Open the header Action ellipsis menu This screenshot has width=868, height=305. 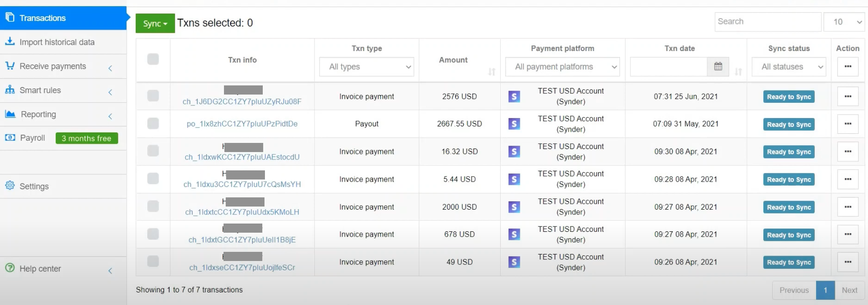point(848,67)
